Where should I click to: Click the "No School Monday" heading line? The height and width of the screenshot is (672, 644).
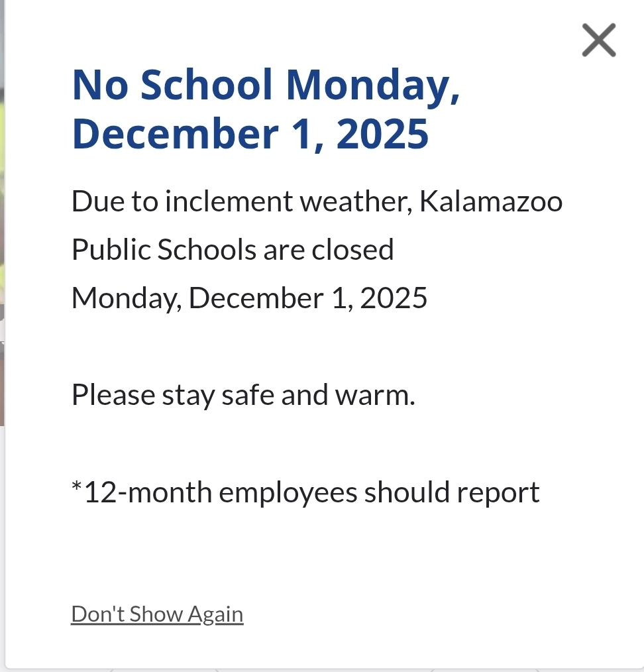tap(266, 87)
